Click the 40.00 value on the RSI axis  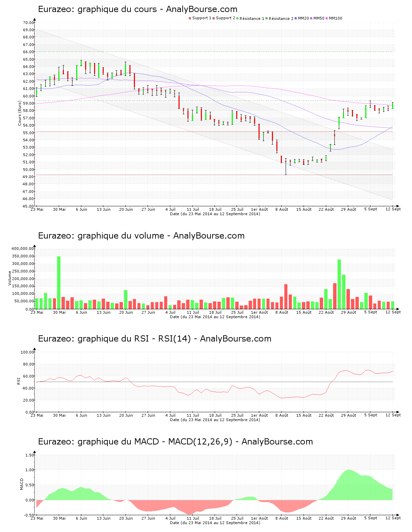[28, 388]
